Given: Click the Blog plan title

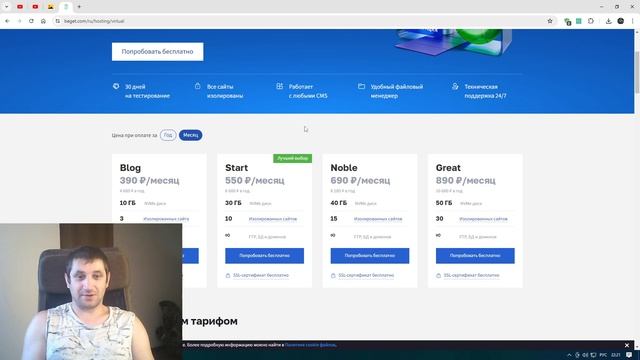Looking at the screenshot, I should coord(130,168).
